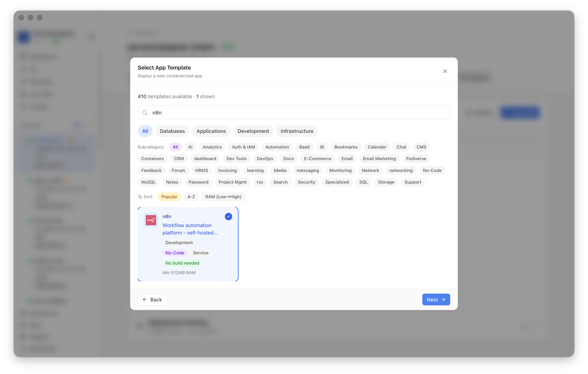Filter by Security subcategory
The image size is (588, 374).
click(x=306, y=182)
